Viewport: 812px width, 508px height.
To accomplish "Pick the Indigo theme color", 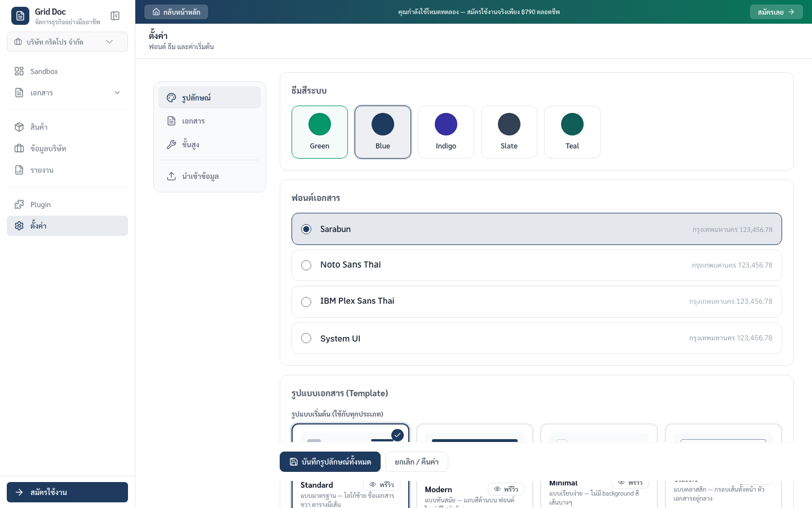I will (445, 132).
